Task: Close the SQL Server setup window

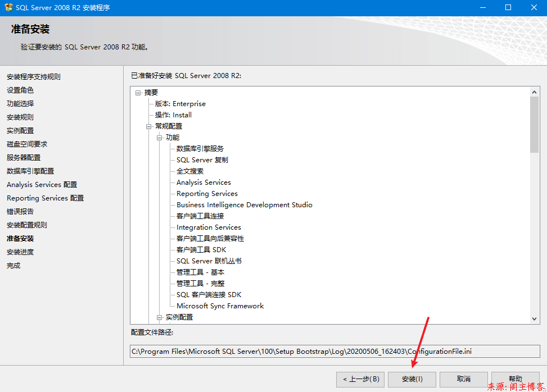Action: point(534,8)
